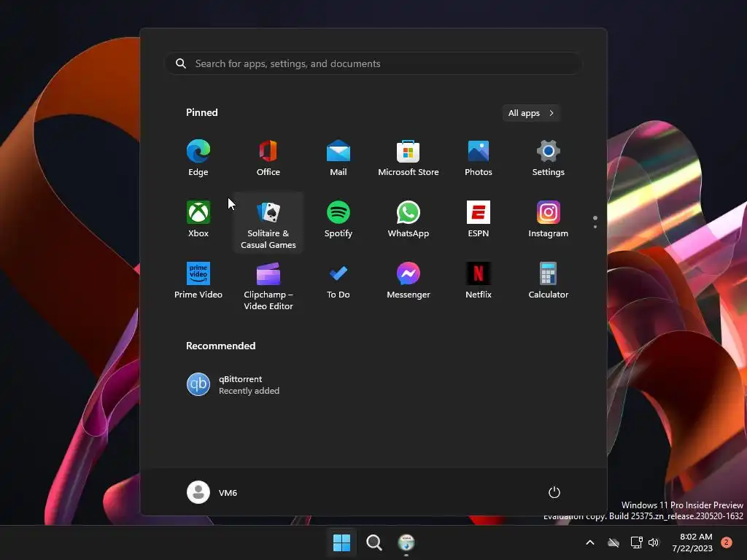
Task: Click the Windows Start button on taskbar
Action: tap(341, 542)
